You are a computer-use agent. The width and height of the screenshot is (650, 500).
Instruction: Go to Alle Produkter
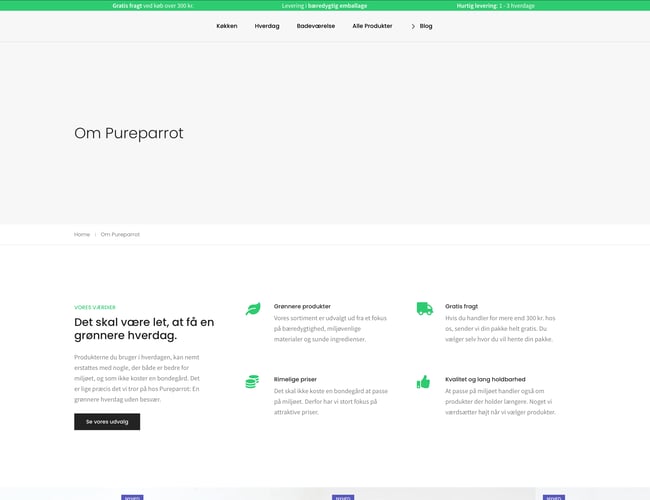pyautogui.click(x=372, y=26)
